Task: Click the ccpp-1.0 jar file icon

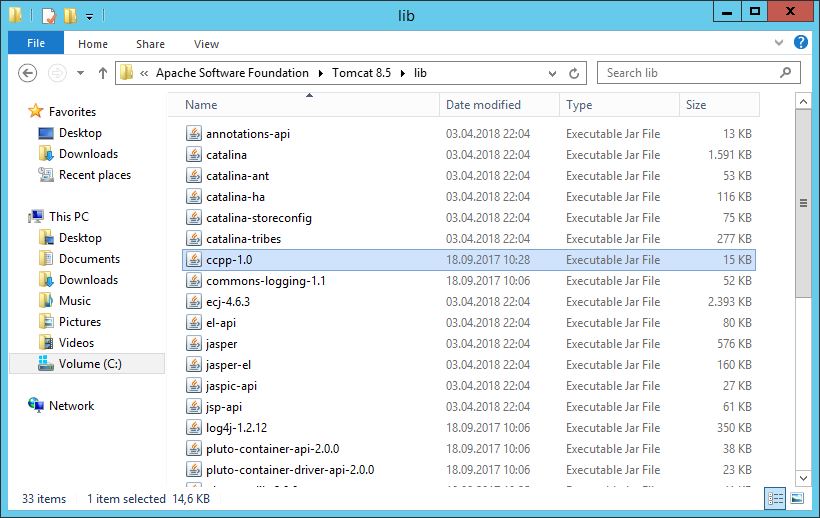Action: click(193, 260)
